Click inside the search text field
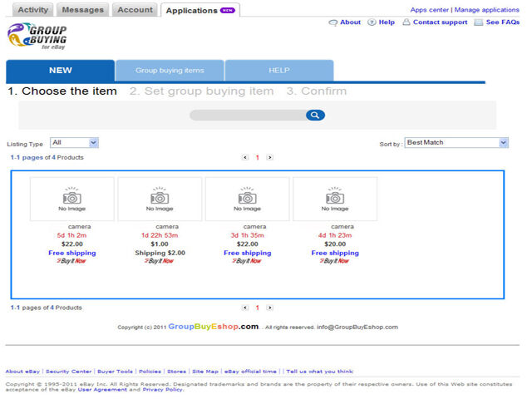The height and width of the screenshot is (399, 532). pyautogui.click(x=248, y=116)
